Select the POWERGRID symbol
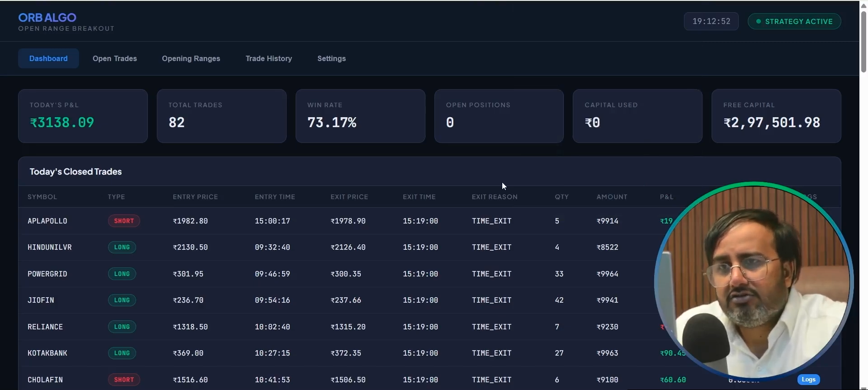 pos(47,274)
